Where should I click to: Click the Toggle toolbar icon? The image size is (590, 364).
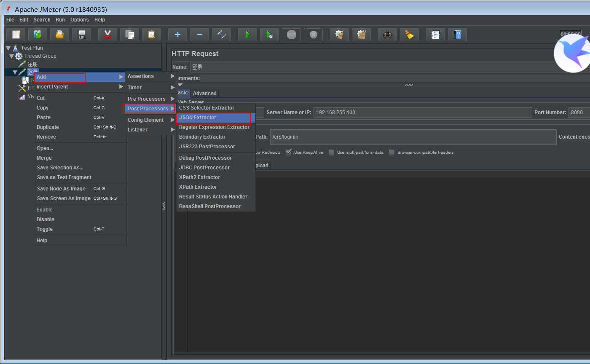[x=221, y=35]
